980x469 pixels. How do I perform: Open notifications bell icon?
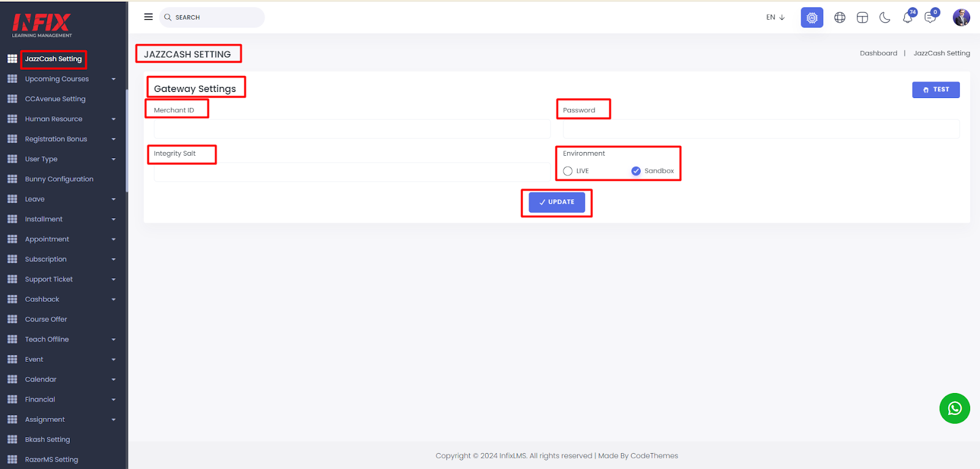tap(908, 17)
